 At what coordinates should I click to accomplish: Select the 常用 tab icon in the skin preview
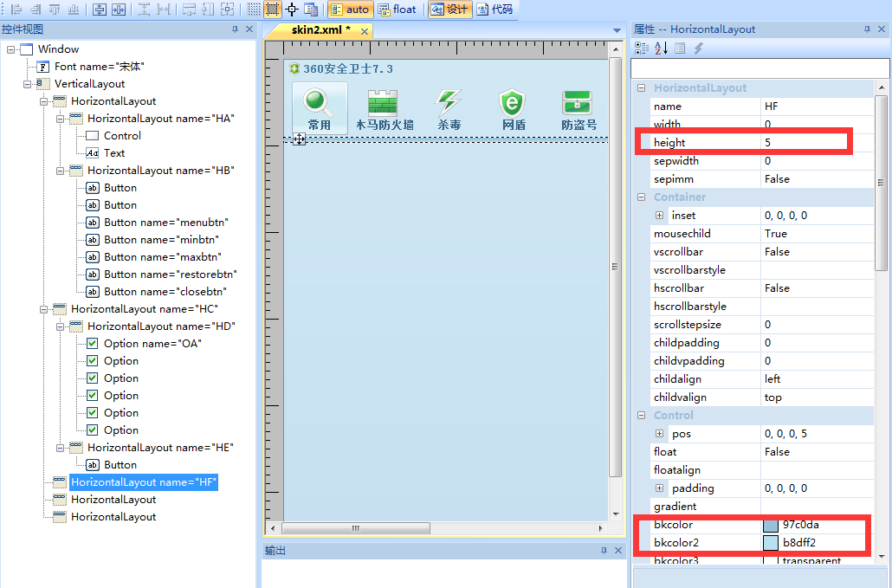tap(320, 102)
